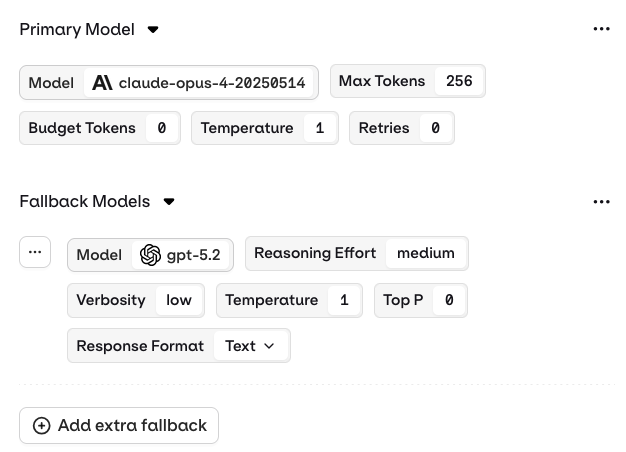
Task: Change Reasoning Effort from medium
Action: (x=425, y=253)
